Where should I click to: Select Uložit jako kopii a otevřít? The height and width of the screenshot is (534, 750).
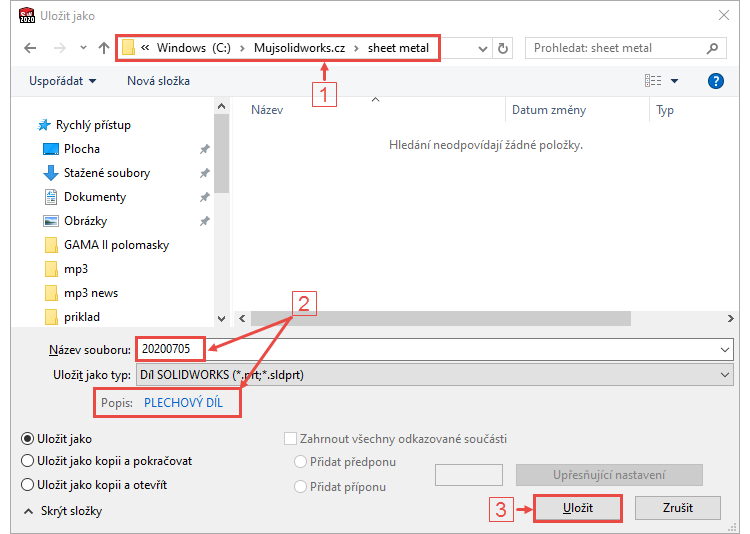point(28,485)
